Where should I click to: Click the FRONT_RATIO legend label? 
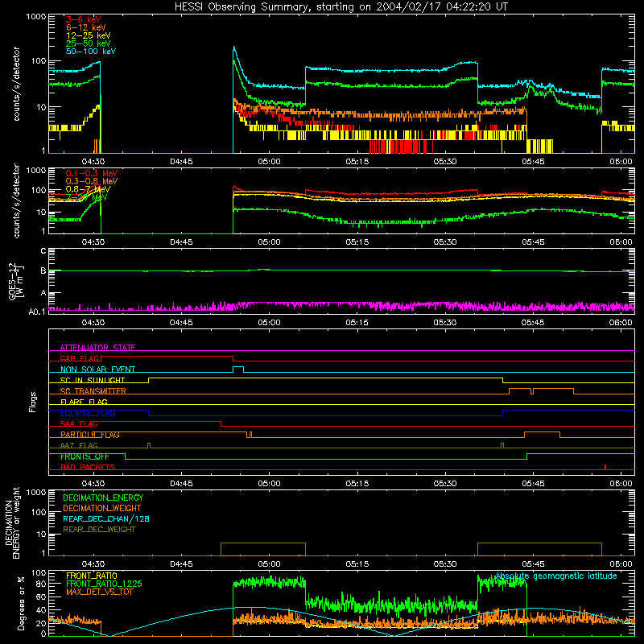point(92,576)
